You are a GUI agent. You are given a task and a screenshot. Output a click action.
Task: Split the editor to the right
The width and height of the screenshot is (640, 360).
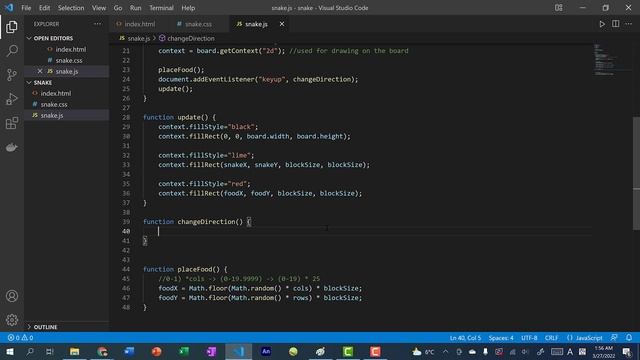click(x=615, y=24)
